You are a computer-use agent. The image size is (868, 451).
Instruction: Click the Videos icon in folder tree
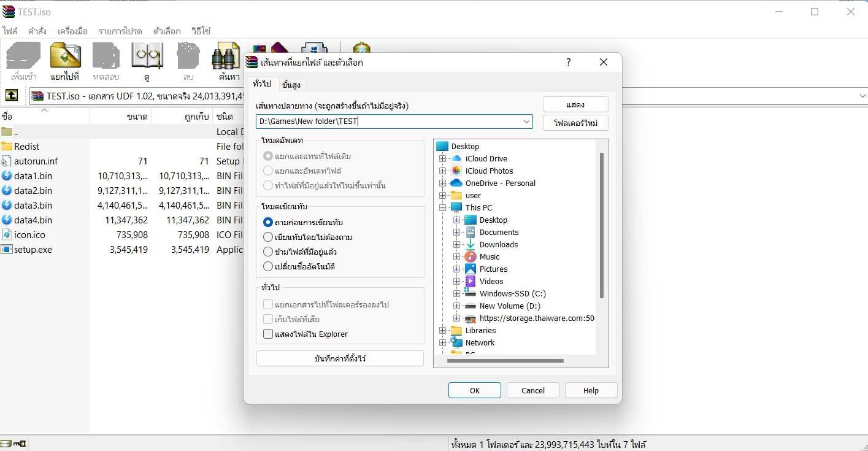[470, 281]
